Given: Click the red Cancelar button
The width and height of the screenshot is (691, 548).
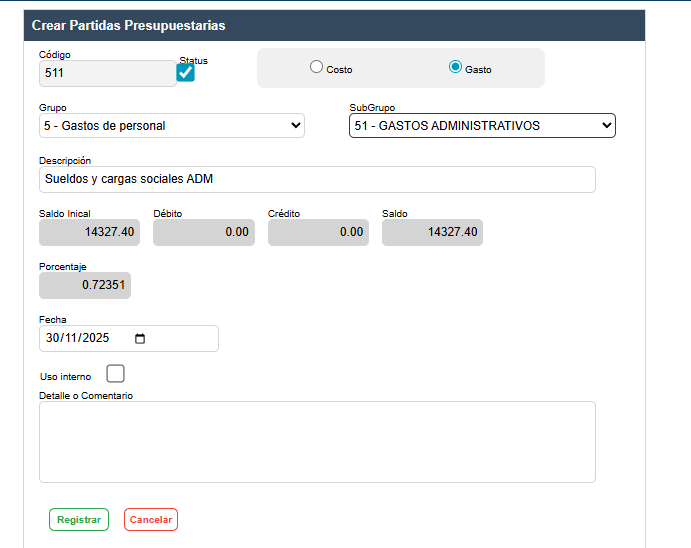Looking at the screenshot, I should 151,520.
